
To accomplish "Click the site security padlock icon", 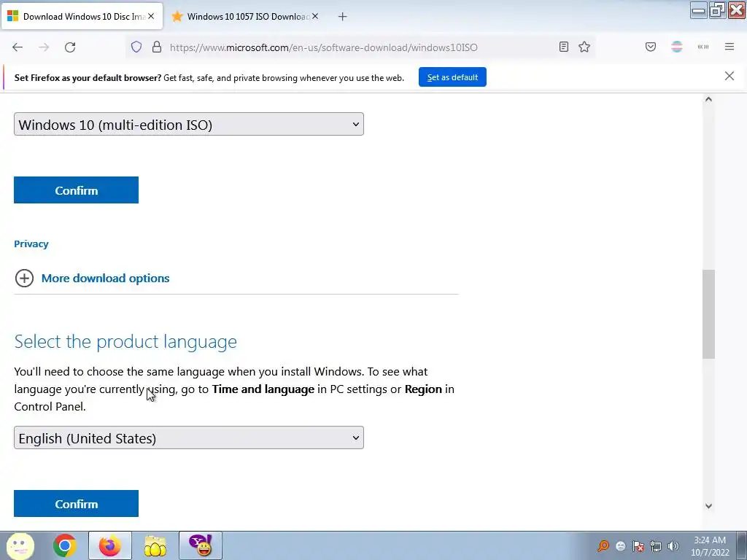I will [x=157, y=47].
